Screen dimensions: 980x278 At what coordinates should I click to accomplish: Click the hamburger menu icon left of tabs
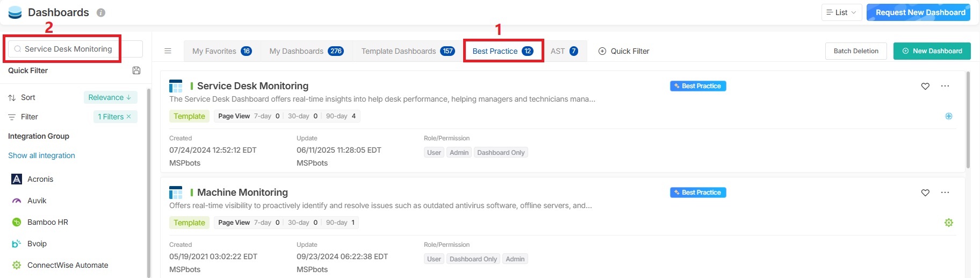[x=168, y=51]
